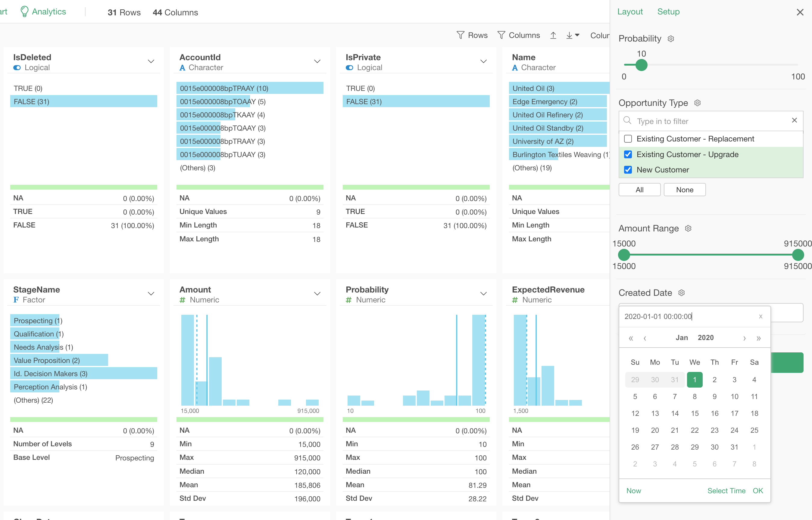Screen dimensions: 812x520
Task: Click the upward arrow export icon
Action: pyautogui.click(x=553, y=35)
